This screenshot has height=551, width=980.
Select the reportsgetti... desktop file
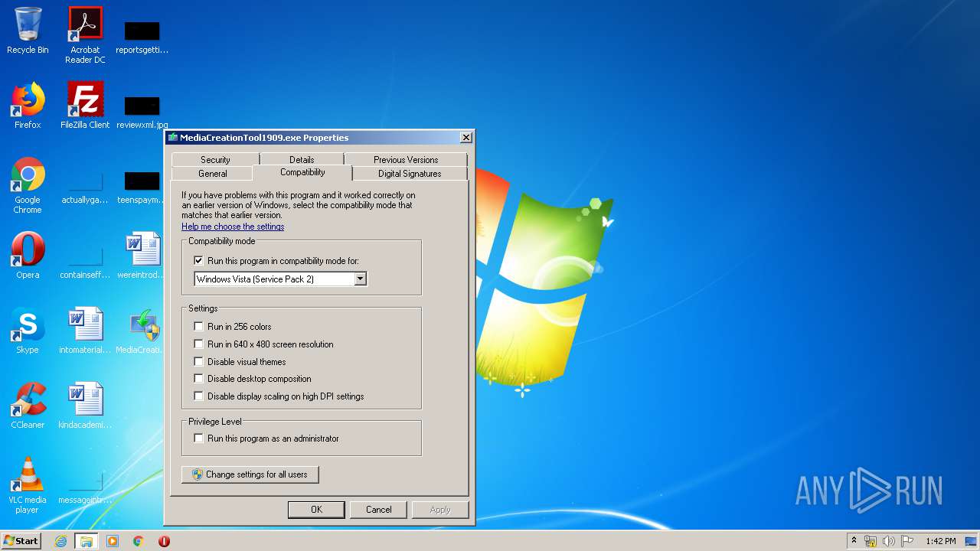[x=142, y=37]
